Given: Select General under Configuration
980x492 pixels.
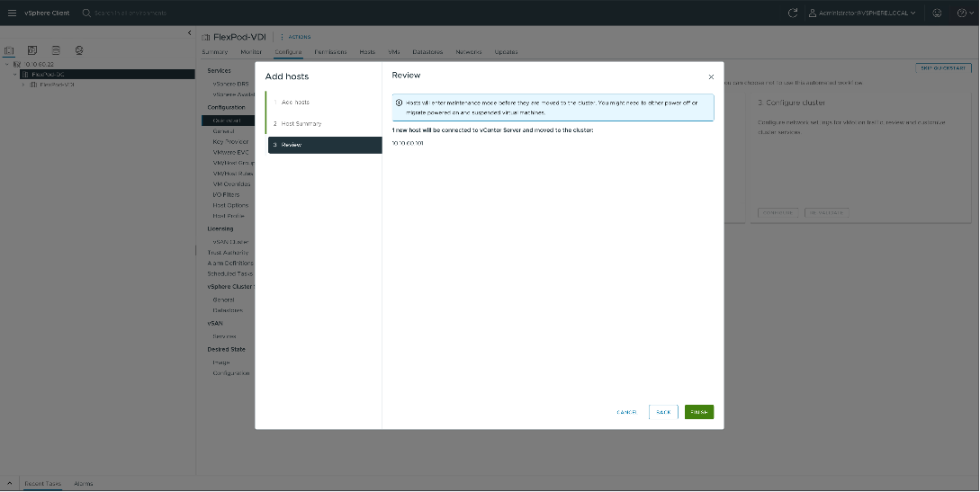Looking at the screenshot, I should click(x=223, y=131).
